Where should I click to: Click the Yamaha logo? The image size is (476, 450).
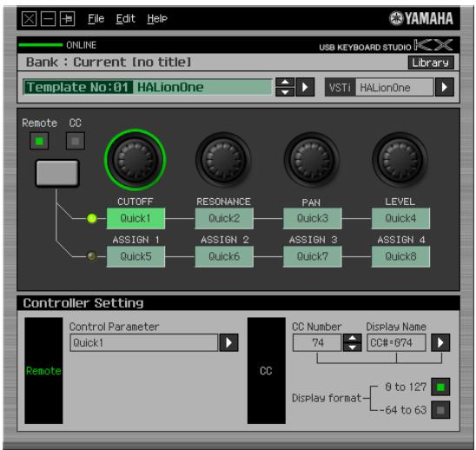[421, 18]
